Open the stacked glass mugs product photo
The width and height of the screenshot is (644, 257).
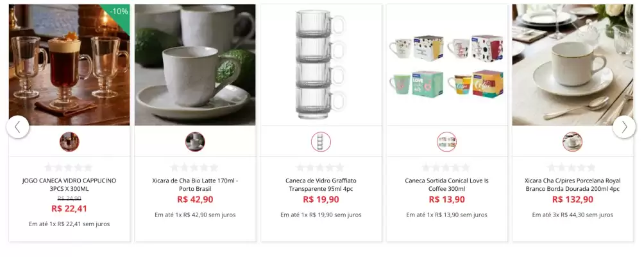(x=321, y=64)
